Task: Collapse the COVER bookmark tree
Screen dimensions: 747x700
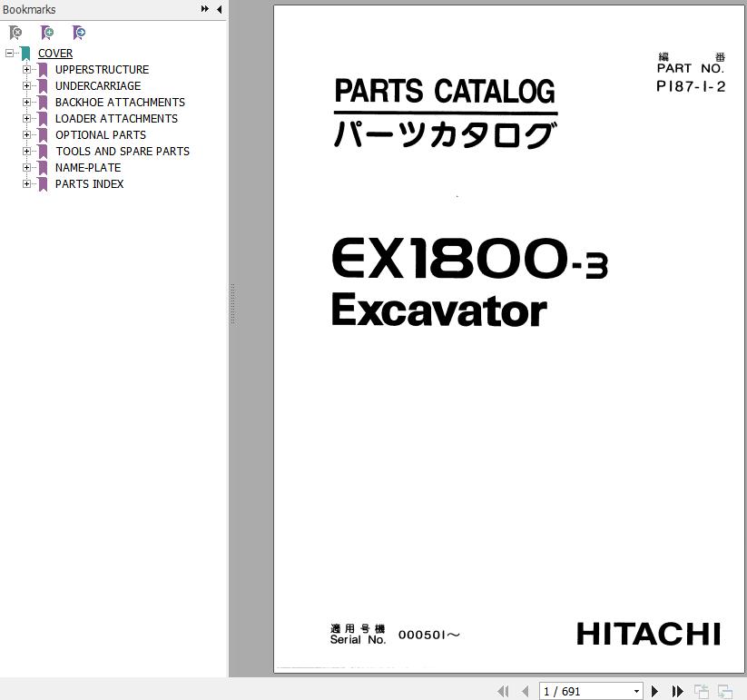Action: coord(9,53)
